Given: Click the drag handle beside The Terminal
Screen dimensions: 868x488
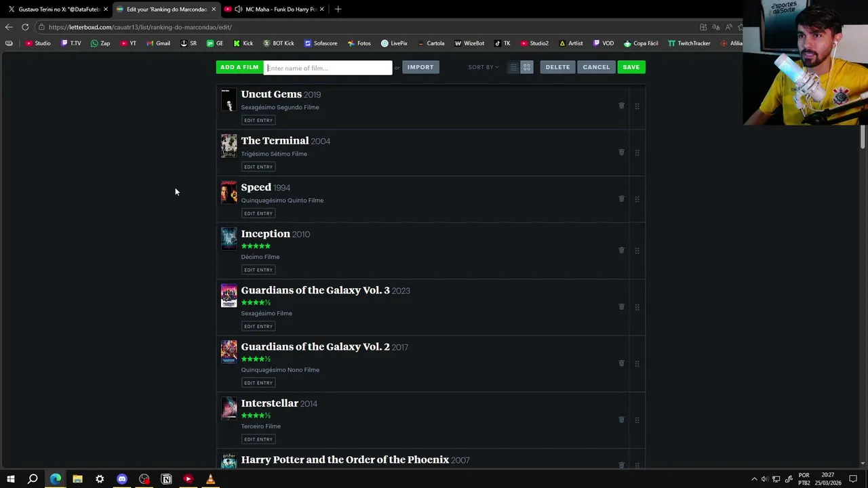Looking at the screenshot, I should pos(637,152).
